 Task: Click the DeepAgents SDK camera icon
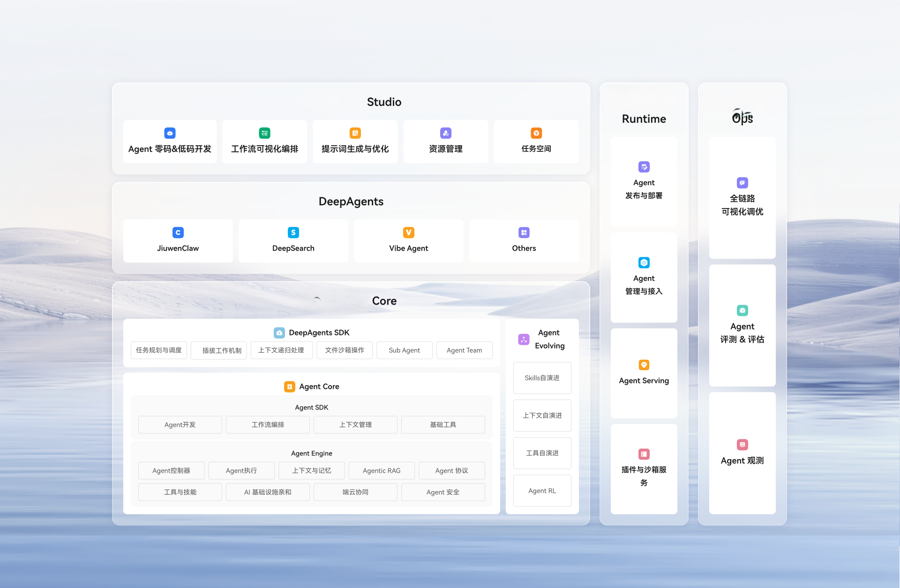point(279,333)
